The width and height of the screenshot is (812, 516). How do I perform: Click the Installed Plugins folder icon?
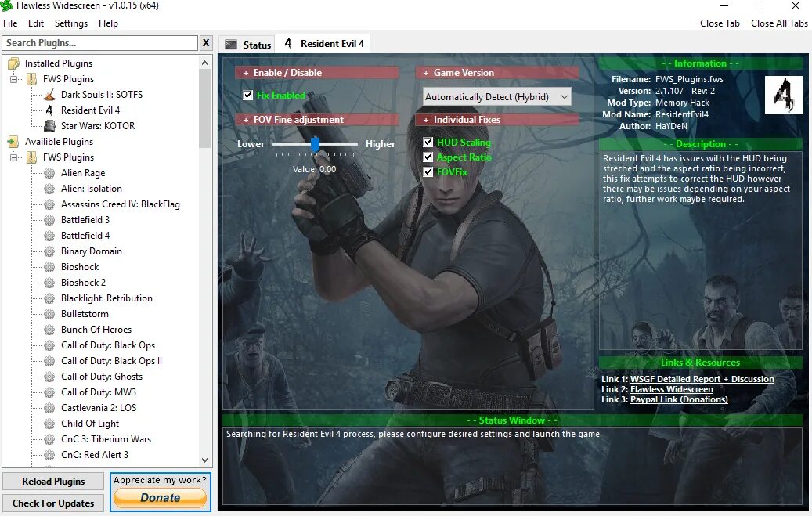pyautogui.click(x=13, y=63)
